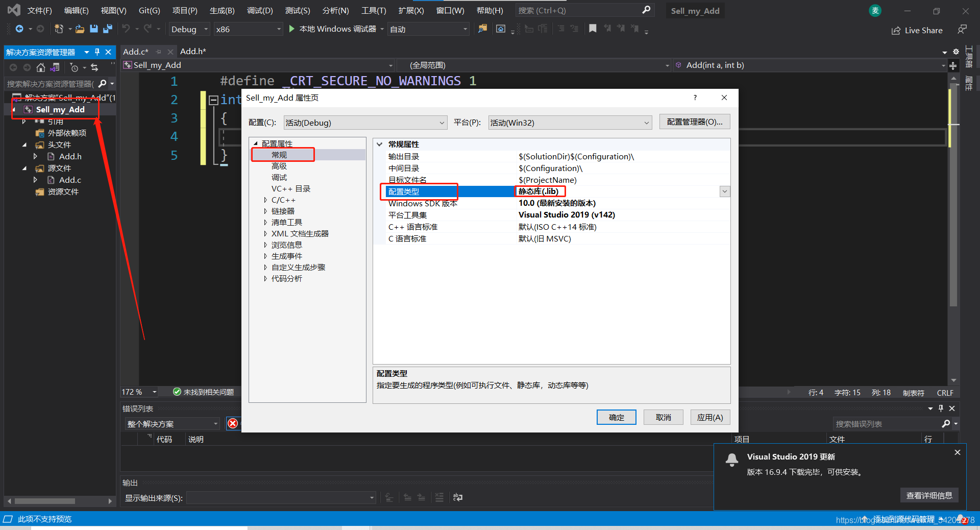The width and height of the screenshot is (980, 530).
Task: Collapse the 常规属性 section
Action: (x=380, y=144)
